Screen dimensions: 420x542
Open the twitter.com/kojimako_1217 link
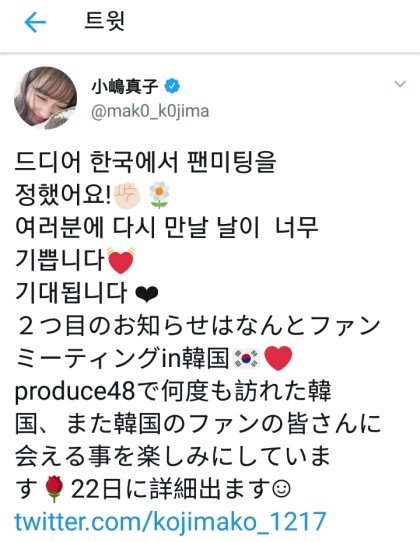click(170, 521)
